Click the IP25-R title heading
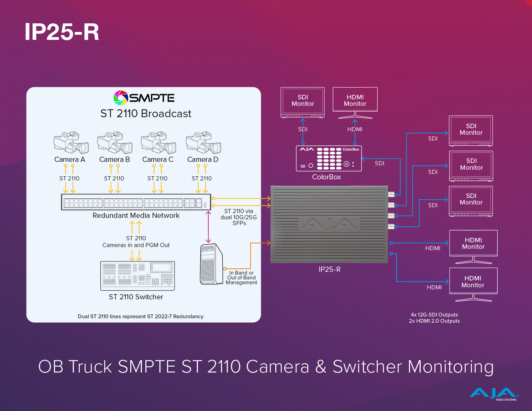532x411 pixels. click(62, 32)
